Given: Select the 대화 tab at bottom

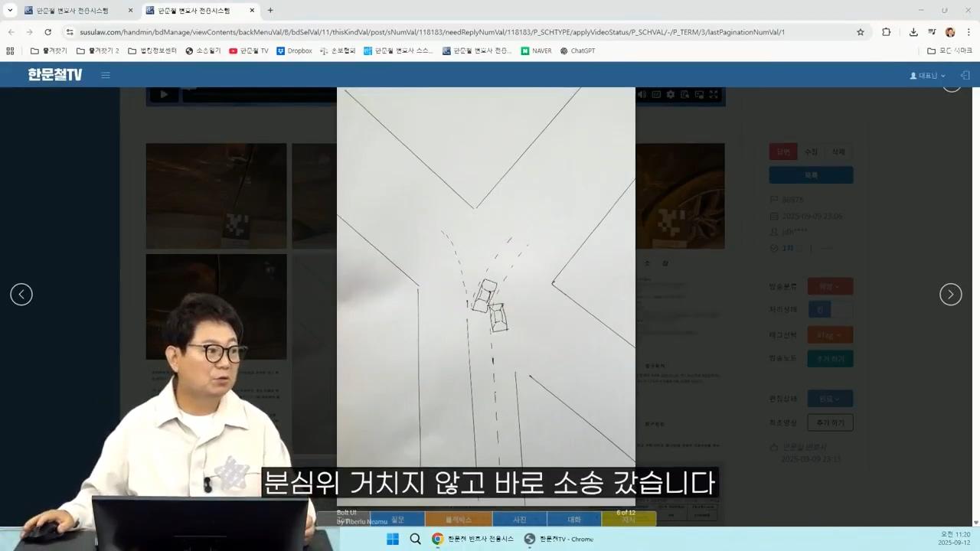Looking at the screenshot, I should coord(574,520).
